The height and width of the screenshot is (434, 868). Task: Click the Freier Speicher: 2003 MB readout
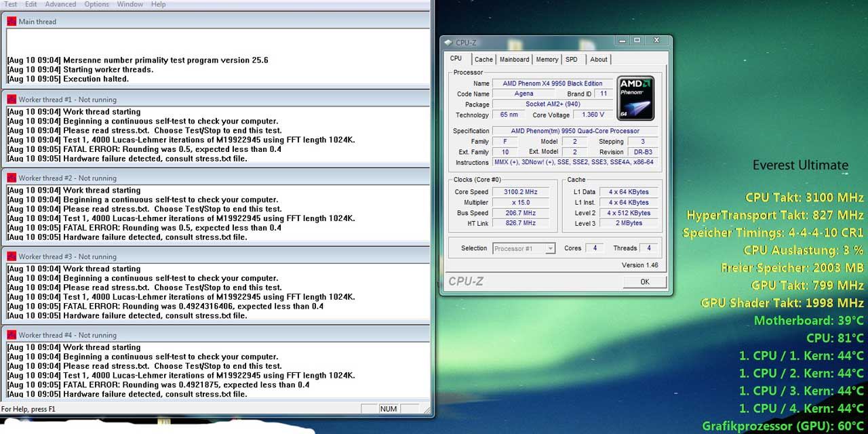(793, 268)
